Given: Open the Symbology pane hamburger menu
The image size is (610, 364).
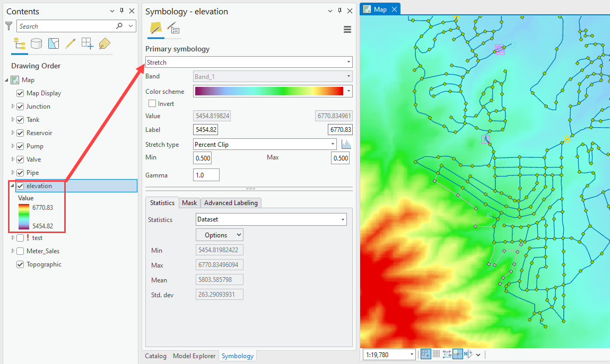Looking at the screenshot, I should [347, 30].
